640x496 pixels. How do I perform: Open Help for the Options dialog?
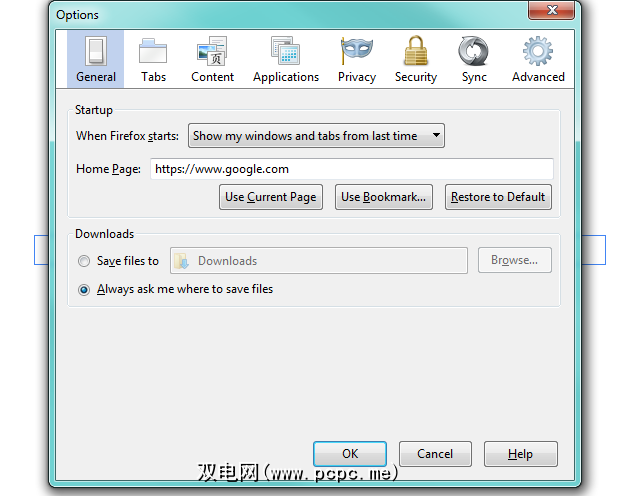point(520,454)
